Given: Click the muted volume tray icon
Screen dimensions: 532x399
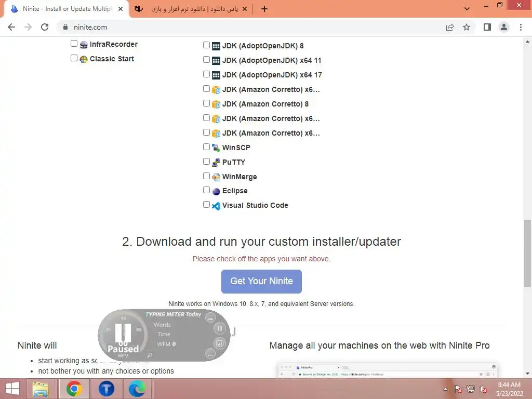Looking at the screenshot, I should pos(483,389).
